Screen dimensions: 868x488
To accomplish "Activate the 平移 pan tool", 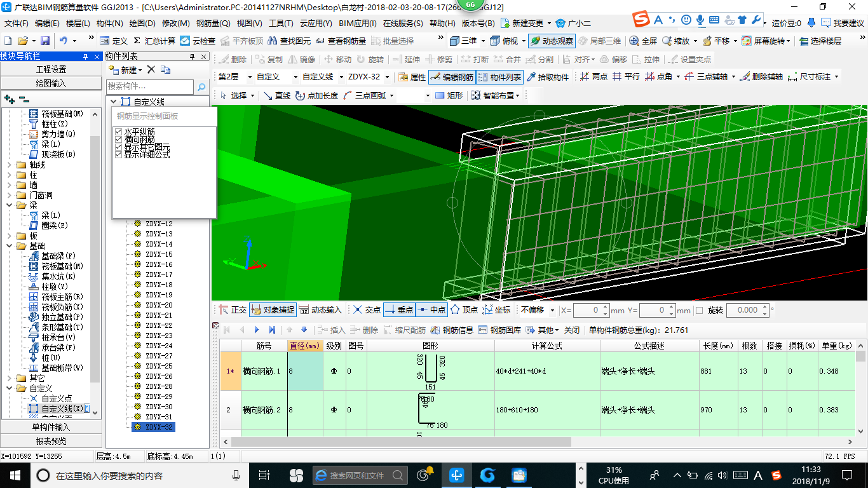I will (716, 41).
